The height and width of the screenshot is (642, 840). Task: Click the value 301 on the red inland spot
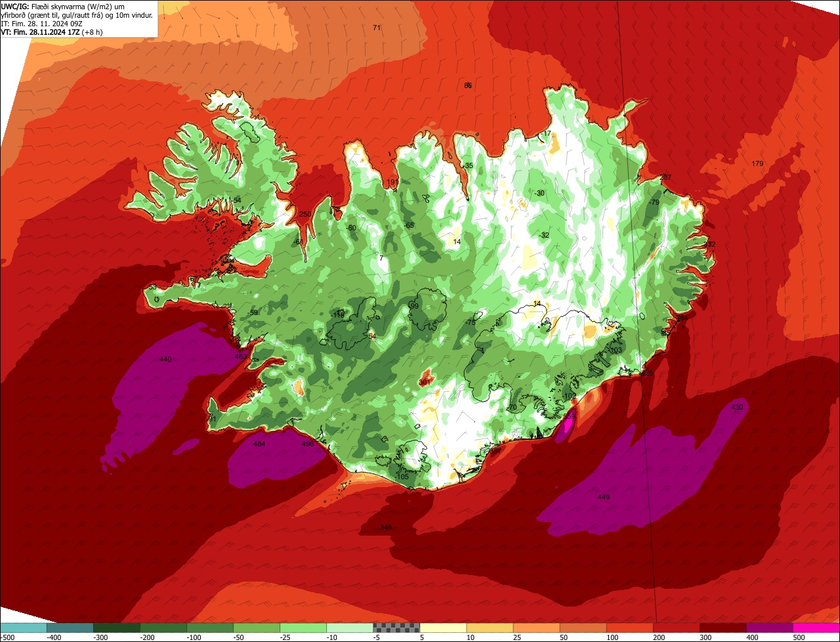(x=425, y=381)
